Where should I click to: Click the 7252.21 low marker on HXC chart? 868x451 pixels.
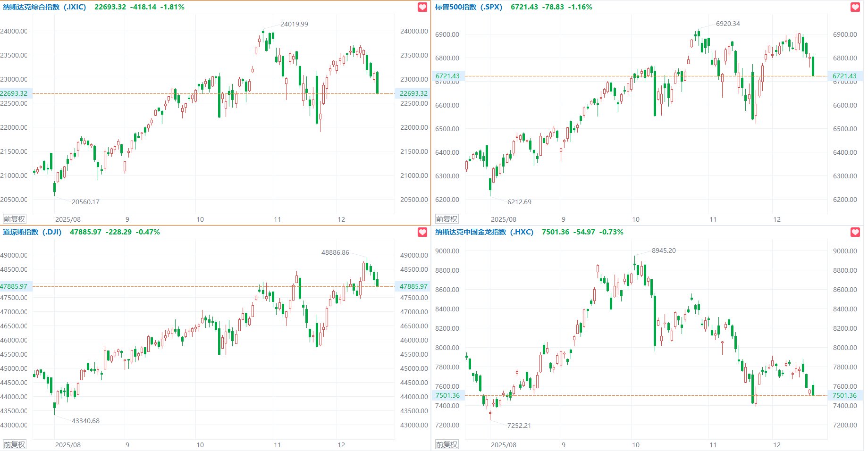[x=519, y=426]
